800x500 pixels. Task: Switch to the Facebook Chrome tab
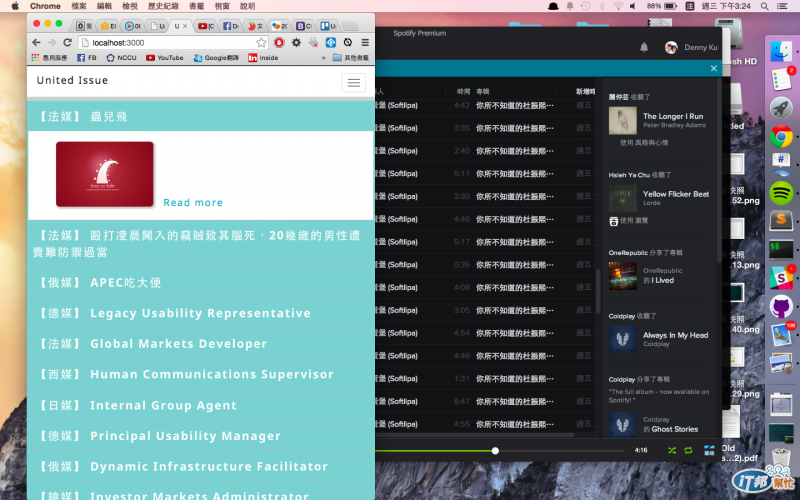(x=231, y=26)
